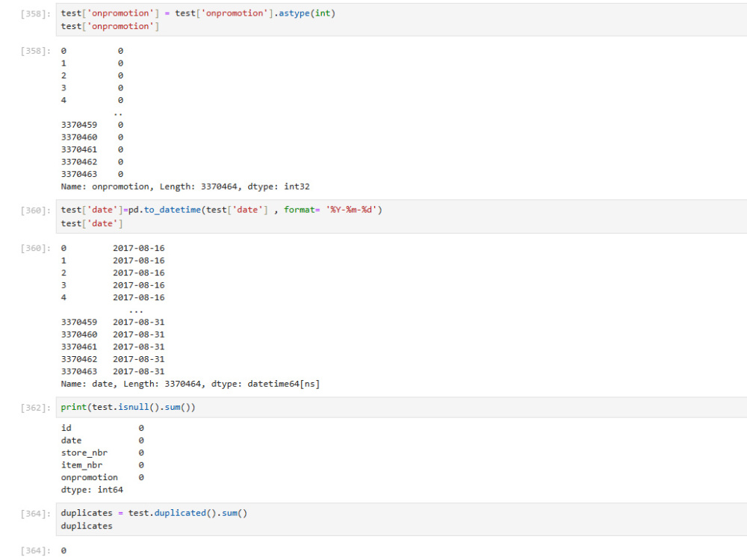
Task: Click index 3370459 in onpromotion output
Action: coord(79,125)
